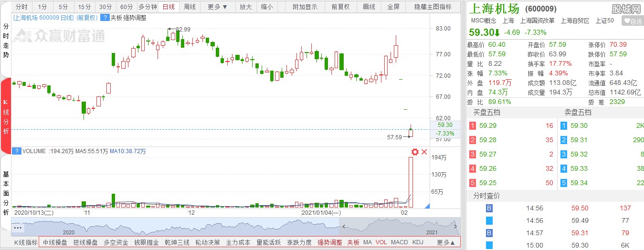Image resolution: width=644 pixels, height=250 pixels.
Task: Toggle 夹板 indicator at bottom
Action: click(x=353, y=242)
